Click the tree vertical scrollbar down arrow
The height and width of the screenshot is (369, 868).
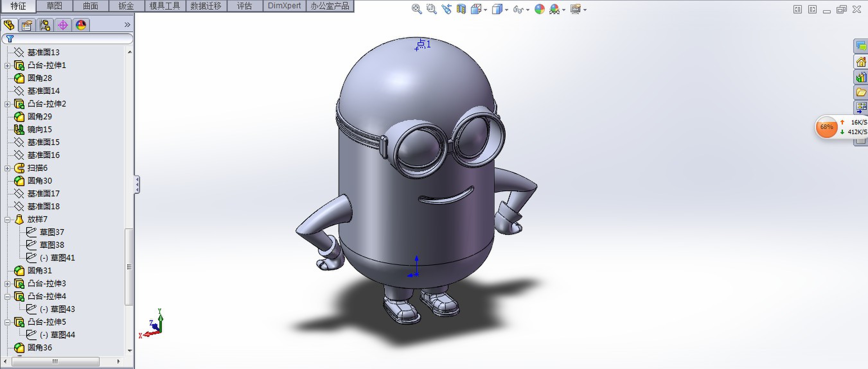coord(130,351)
